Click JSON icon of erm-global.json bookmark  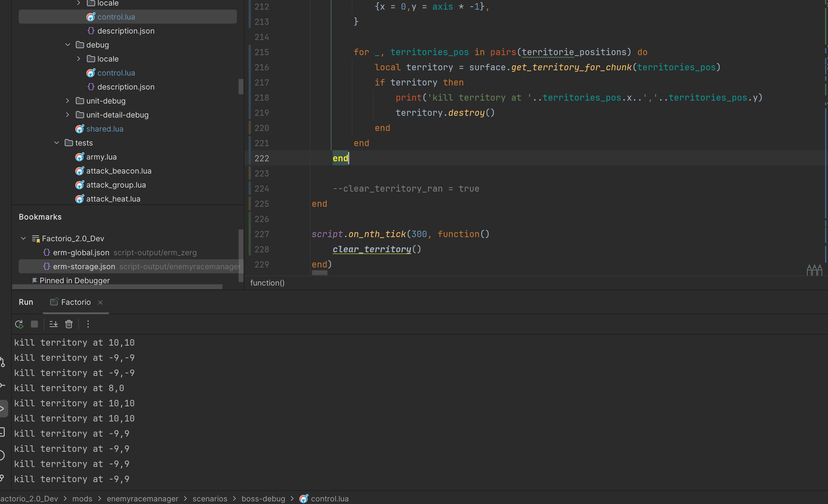47,252
